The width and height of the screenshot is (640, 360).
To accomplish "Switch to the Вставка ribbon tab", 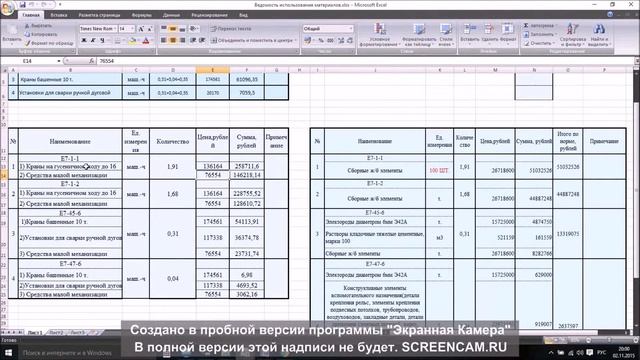I will (59, 15).
